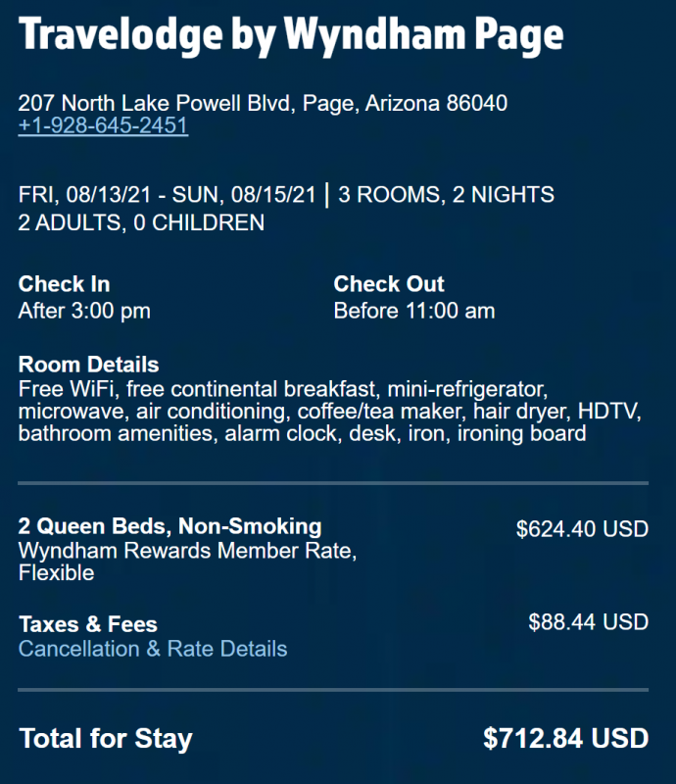Click the room amenities description text
Viewport: 676px width, 784px height.
[329, 411]
